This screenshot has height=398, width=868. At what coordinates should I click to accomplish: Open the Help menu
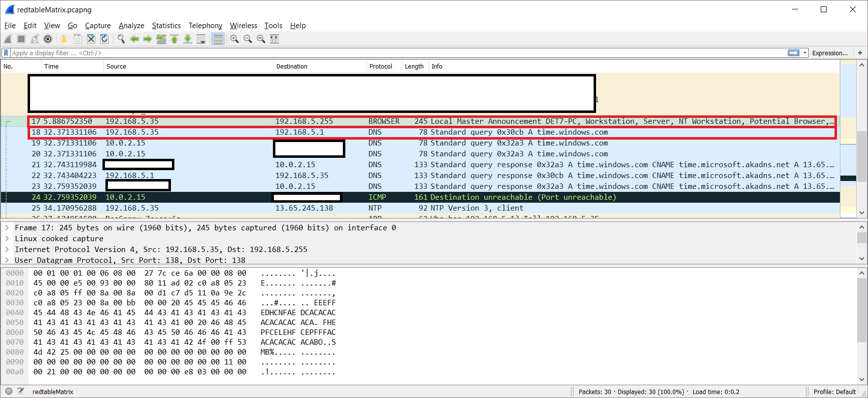(x=298, y=26)
